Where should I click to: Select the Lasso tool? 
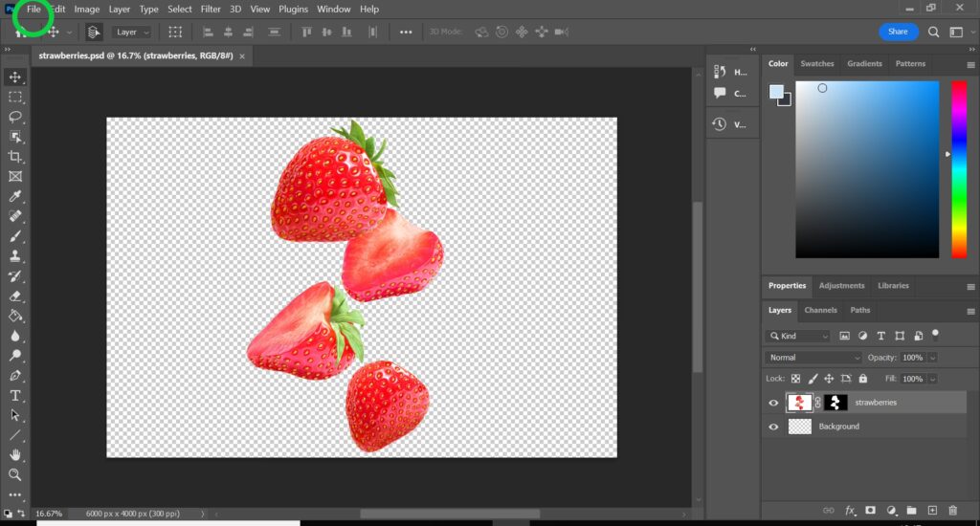(15, 117)
